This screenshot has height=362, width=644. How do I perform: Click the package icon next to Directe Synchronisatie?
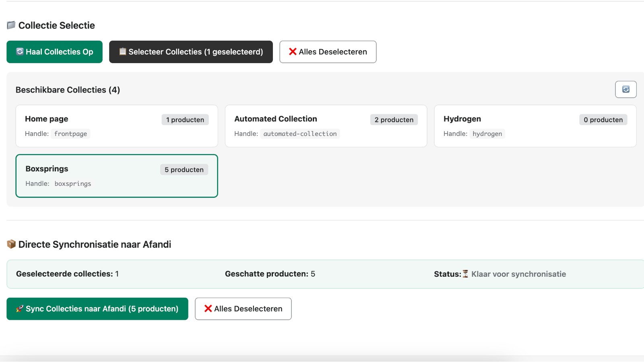(10, 244)
